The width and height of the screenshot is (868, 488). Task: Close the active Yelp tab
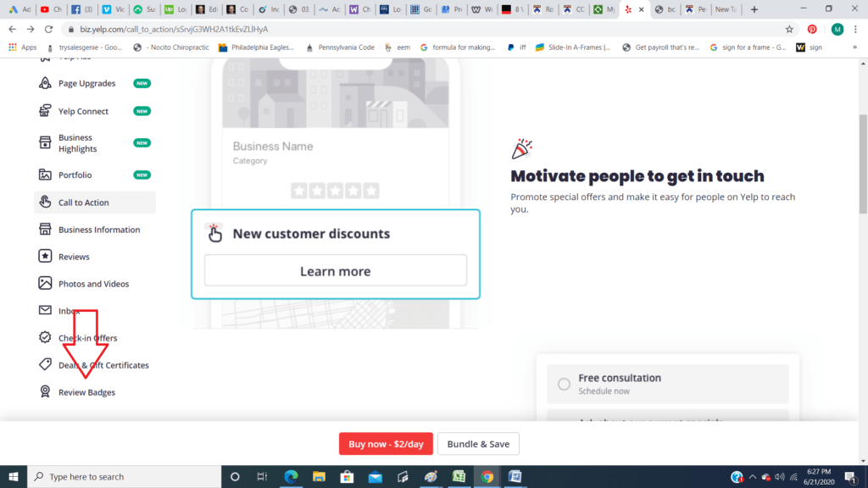pos(642,9)
